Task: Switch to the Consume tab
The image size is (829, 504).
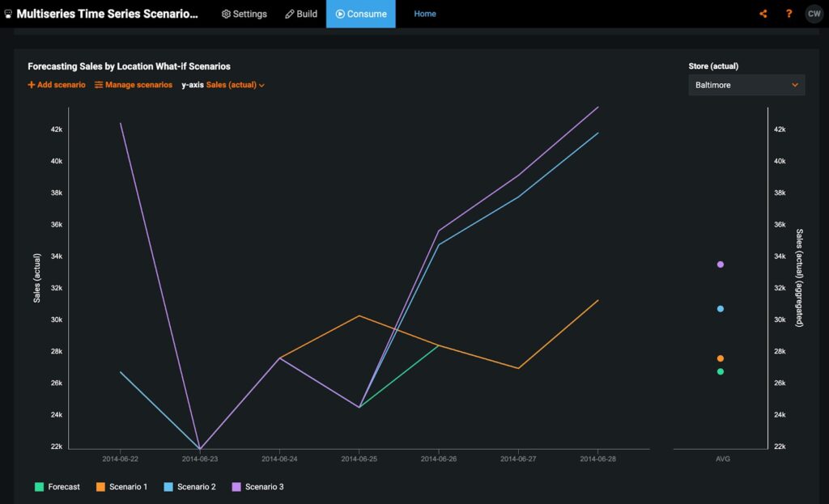Action: tap(360, 14)
